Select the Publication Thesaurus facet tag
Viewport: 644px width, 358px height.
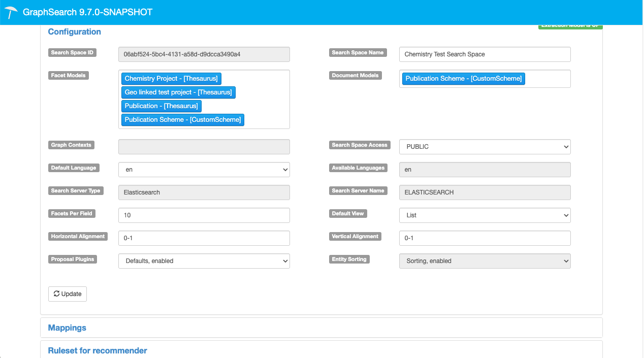click(x=161, y=106)
